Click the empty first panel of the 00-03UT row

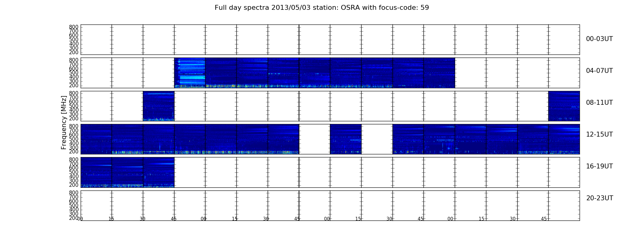pos(96,40)
